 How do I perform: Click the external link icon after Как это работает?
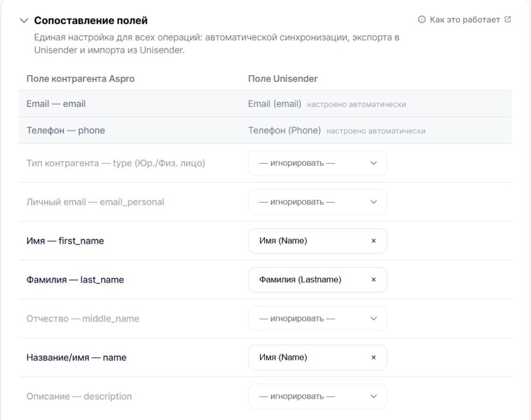coord(508,19)
